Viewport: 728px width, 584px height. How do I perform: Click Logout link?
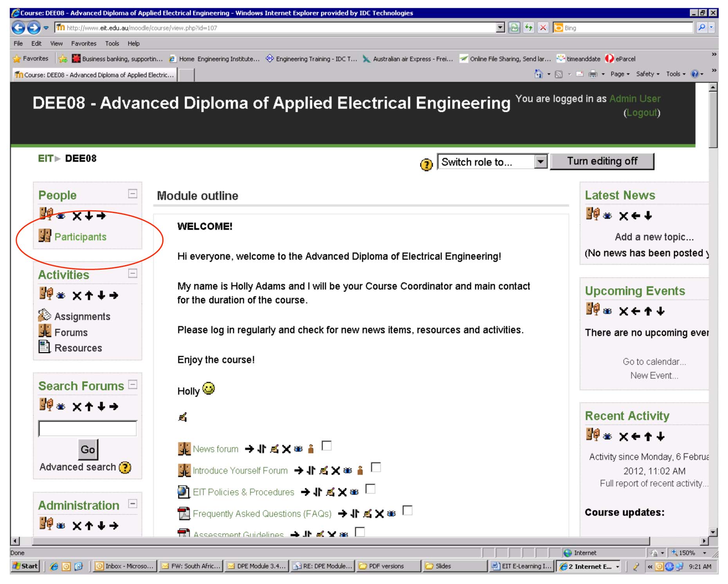click(x=642, y=113)
